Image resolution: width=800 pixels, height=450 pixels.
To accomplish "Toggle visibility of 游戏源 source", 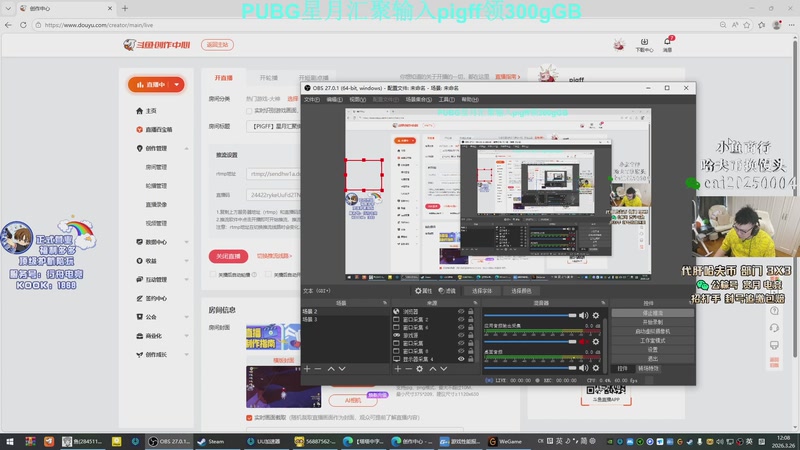I will pos(461,335).
